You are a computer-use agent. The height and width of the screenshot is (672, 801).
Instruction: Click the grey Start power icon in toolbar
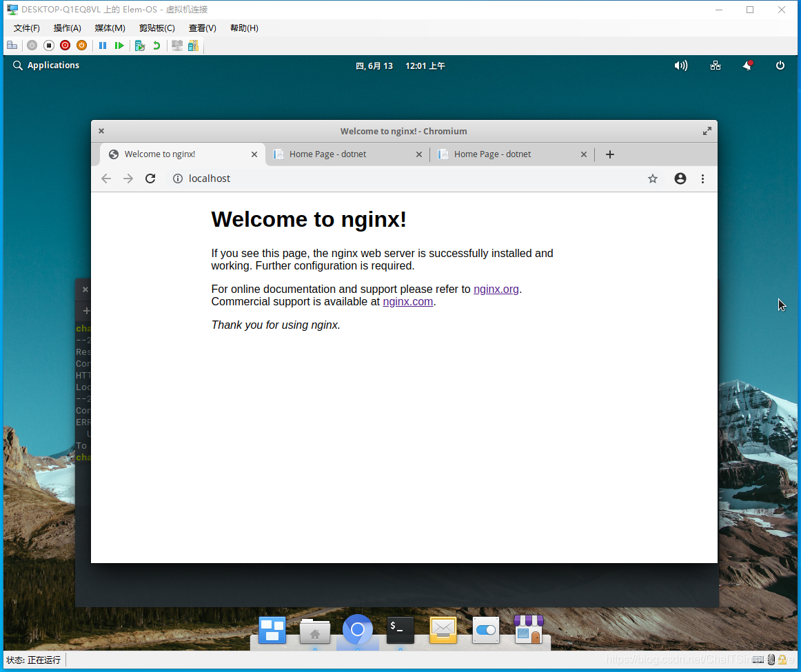pyautogui.click(x=32, y=45)
